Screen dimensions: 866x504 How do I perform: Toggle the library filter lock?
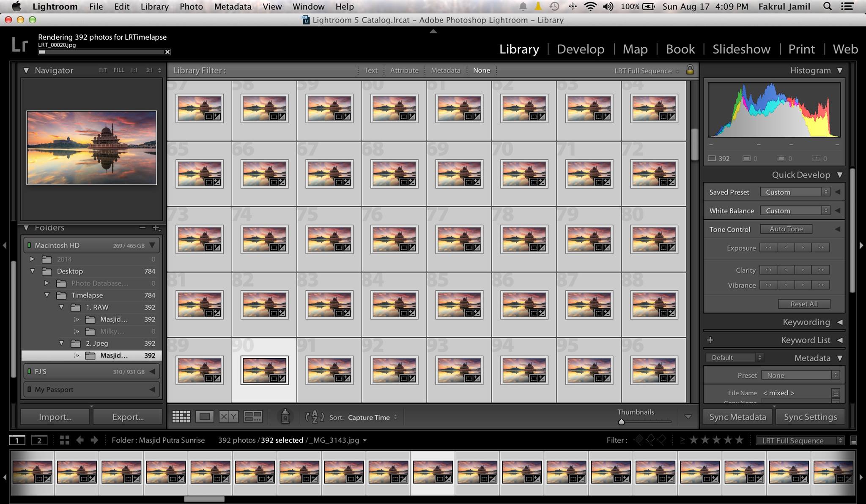[690, 70]
